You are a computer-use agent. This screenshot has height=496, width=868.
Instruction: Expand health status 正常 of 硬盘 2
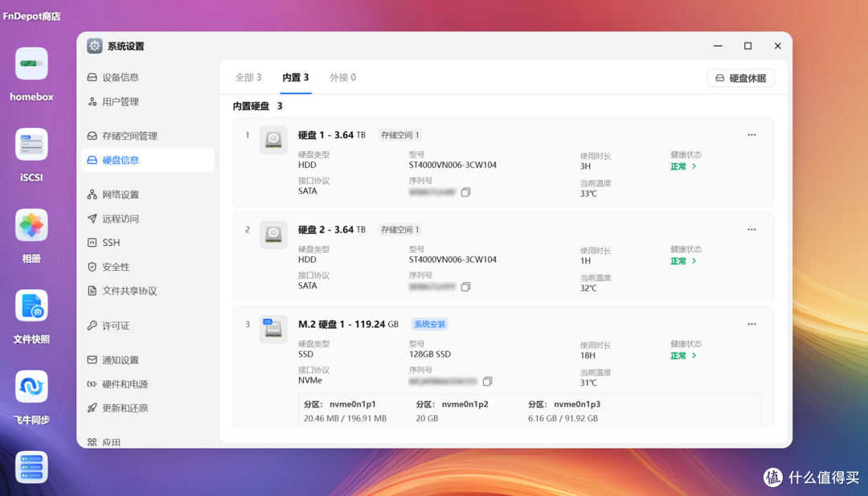tap(683, 260)
